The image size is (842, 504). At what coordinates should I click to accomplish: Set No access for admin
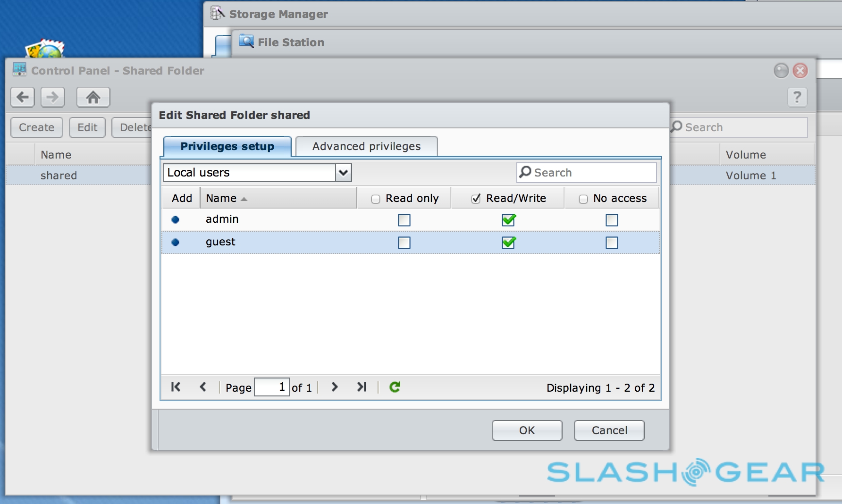(x=612, y=220)
